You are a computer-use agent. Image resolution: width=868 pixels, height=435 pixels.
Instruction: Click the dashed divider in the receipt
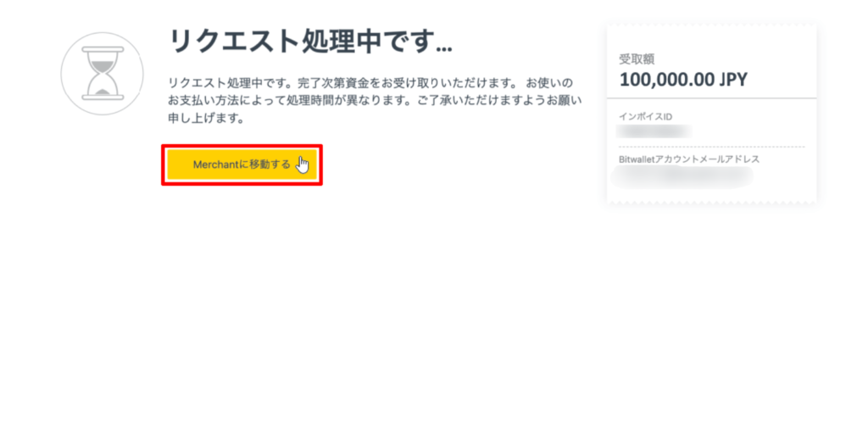click(x=711, y=147)
